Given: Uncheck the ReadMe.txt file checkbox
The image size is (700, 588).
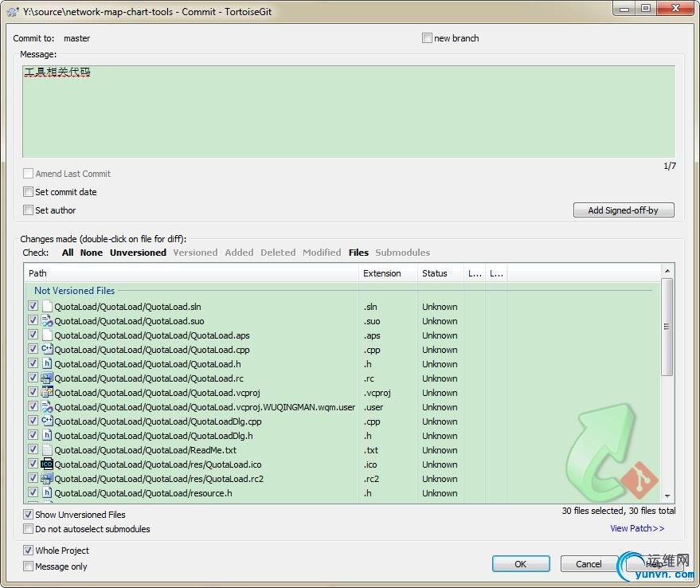Looking at the screenshot, I should tap(33, 449).
